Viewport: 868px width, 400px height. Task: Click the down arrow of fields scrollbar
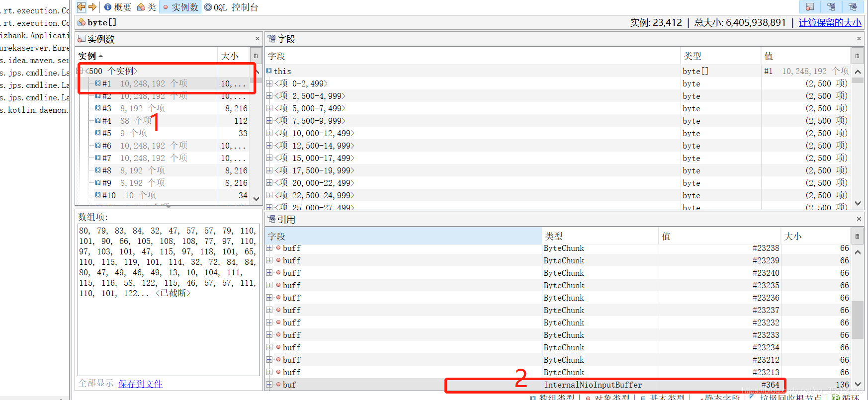point(858,203)
